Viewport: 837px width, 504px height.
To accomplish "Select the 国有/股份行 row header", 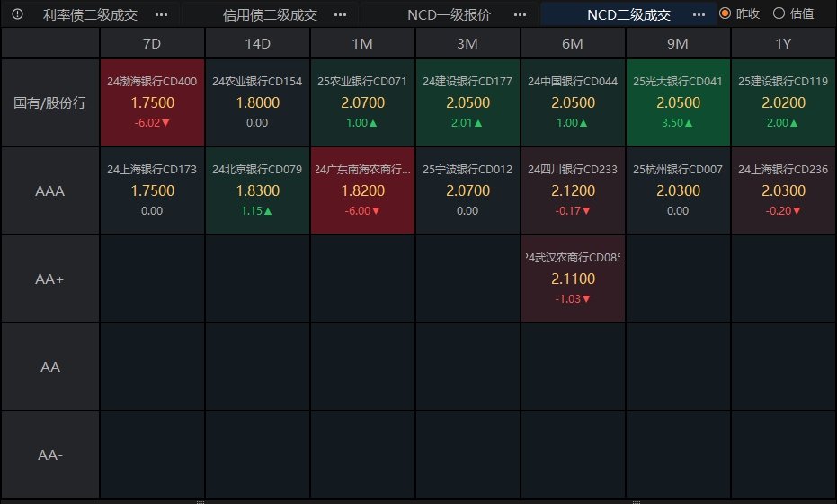I will click(x=50, y=102).
